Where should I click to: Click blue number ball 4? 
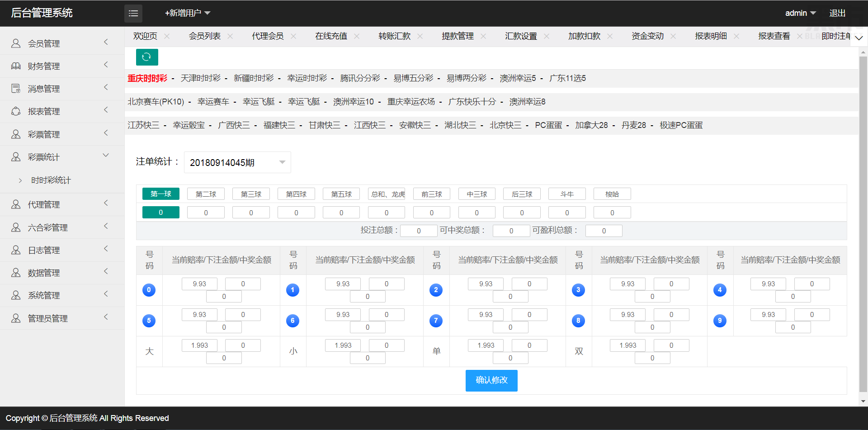point(720,290)
